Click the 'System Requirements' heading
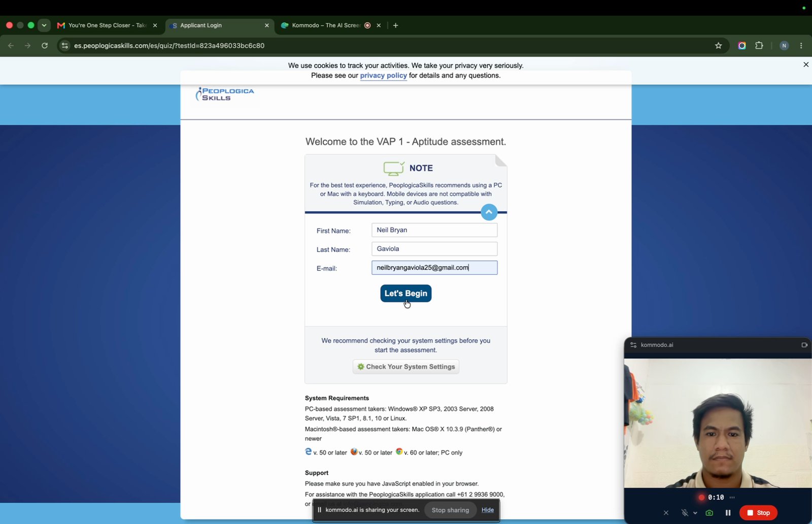Viewport: 812px width, 524px height. click(x=337, y=398)
